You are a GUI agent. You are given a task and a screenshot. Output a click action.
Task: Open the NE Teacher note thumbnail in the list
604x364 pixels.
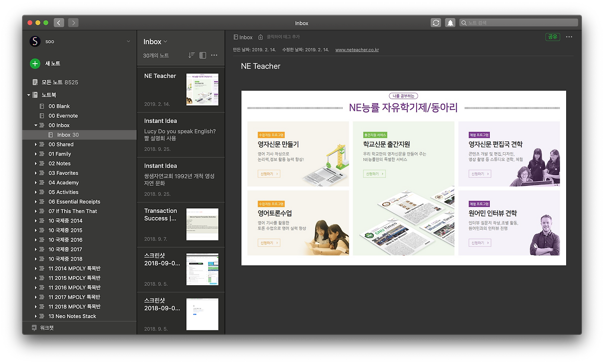[x=202, y=90]
